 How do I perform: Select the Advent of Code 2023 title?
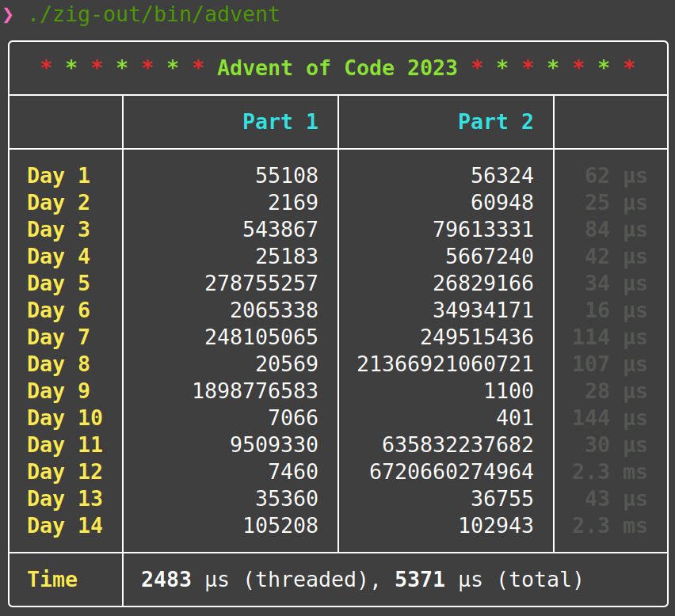coord(337,68)
